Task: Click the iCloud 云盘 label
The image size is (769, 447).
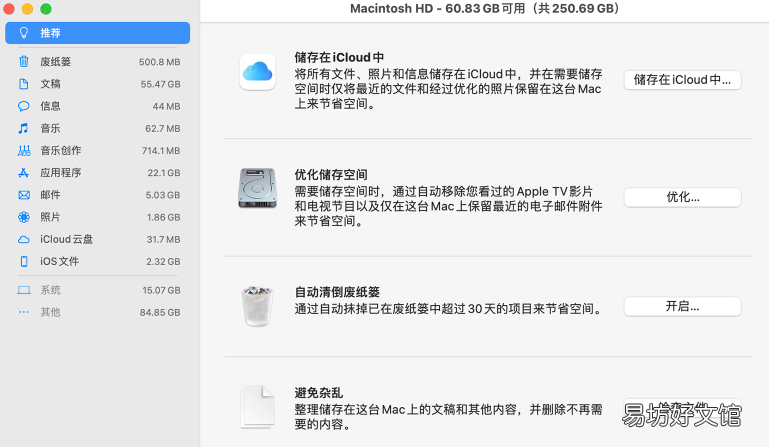Action: point(66,239)
